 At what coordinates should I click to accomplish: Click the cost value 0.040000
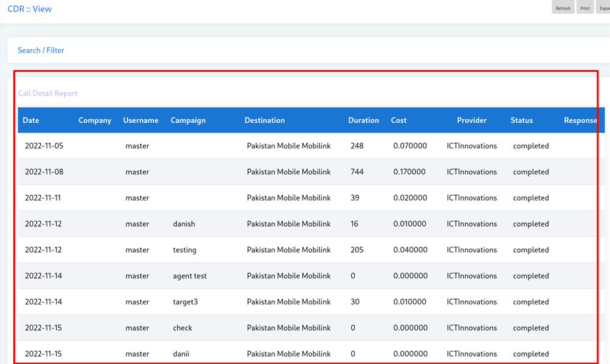(410, 250)
